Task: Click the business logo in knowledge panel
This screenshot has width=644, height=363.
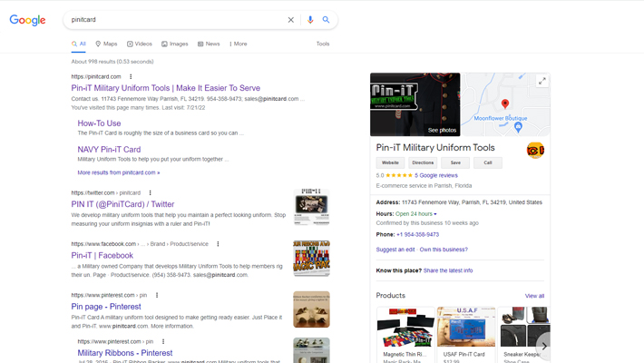Action: [x=535, y=151]
